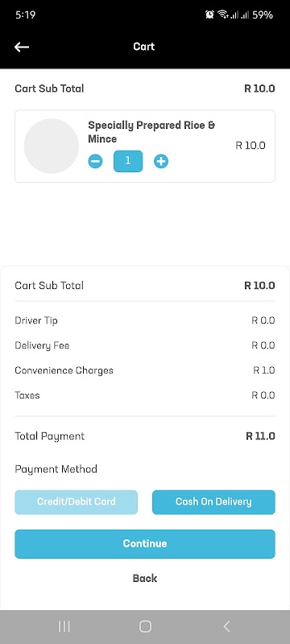The height and width of the screenshot is (644, 290).
Task: Tap the Android home button
Action: click(x=146, y=626)
